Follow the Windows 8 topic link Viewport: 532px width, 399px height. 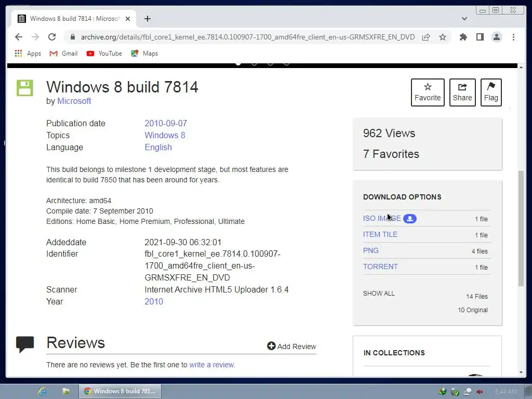tap(165, 135)
